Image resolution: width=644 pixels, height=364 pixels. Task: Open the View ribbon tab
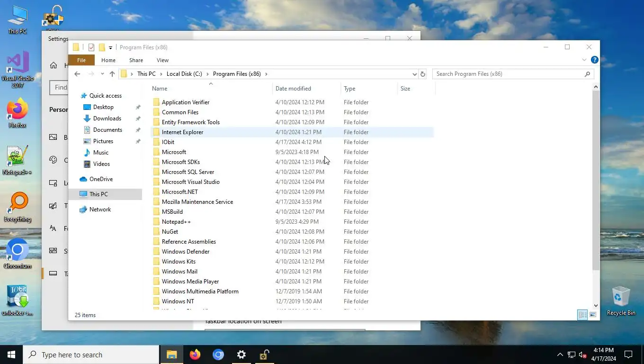coord(162,60)
